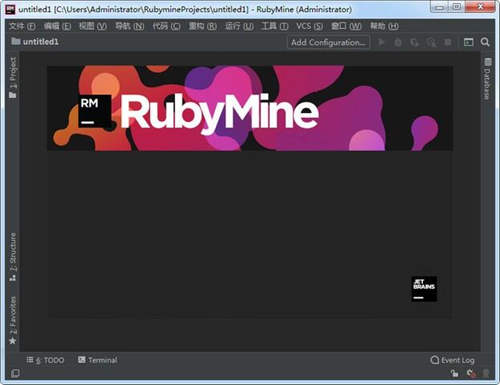Click the project structure window icon
Screen dimensions: 500x385
click(x=468, y=42)
